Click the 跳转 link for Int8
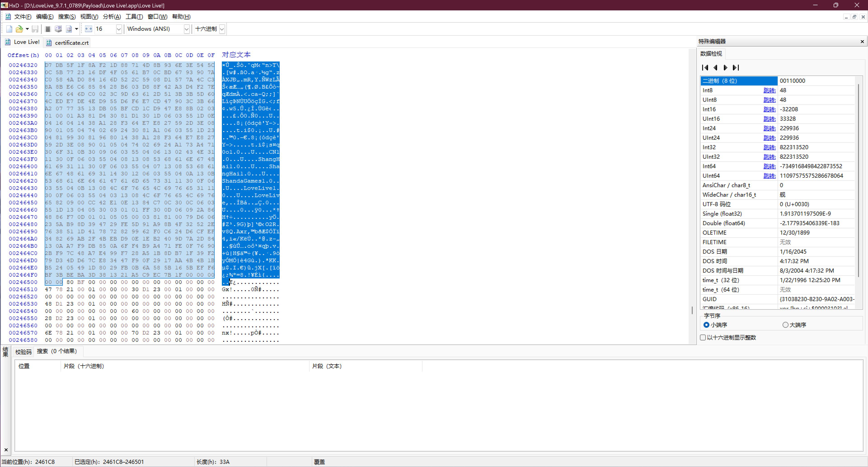 point(769,90)
